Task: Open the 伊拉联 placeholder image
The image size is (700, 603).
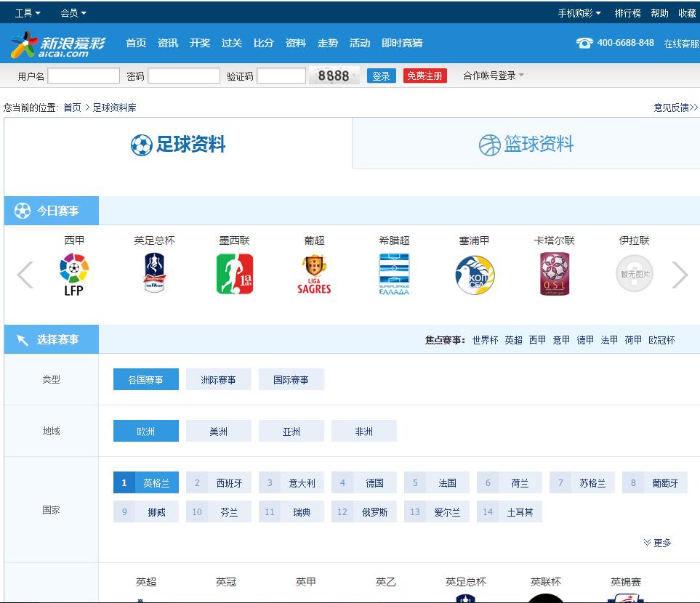Action: [635, 274]
